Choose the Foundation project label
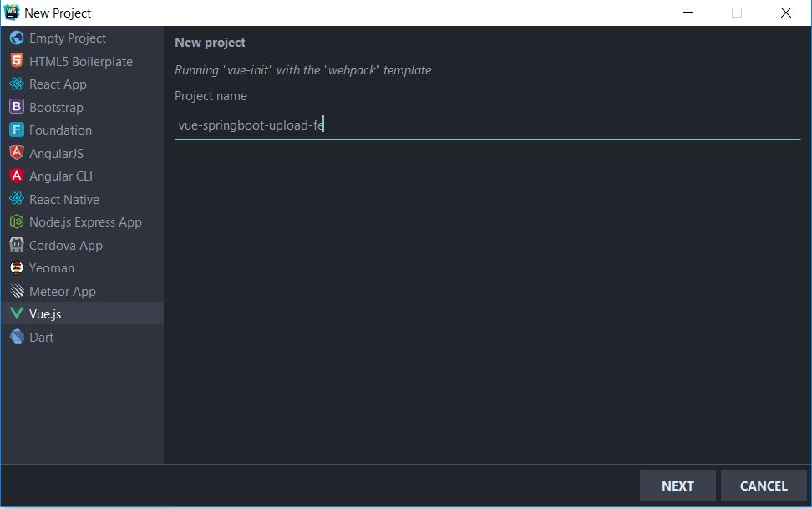Image resolution: width=812 pixels, height=509 pixels. pos(61,130)
